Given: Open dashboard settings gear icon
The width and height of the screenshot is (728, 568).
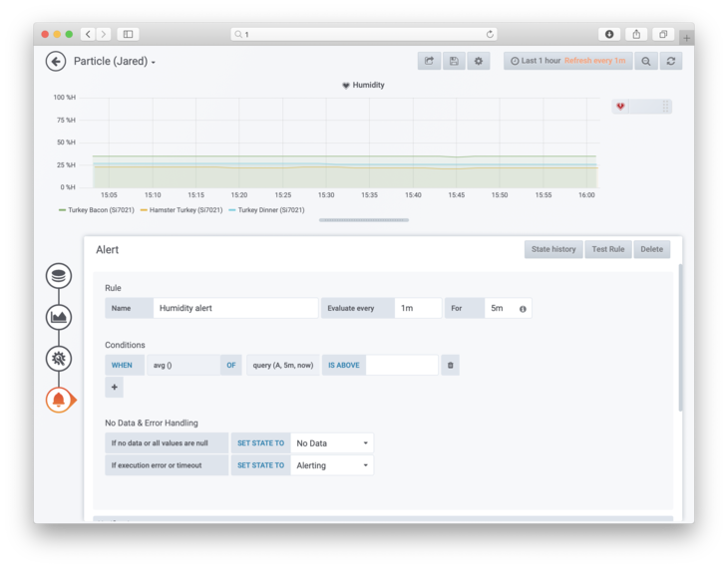Looking at the screenshot, I should point(478,61).
